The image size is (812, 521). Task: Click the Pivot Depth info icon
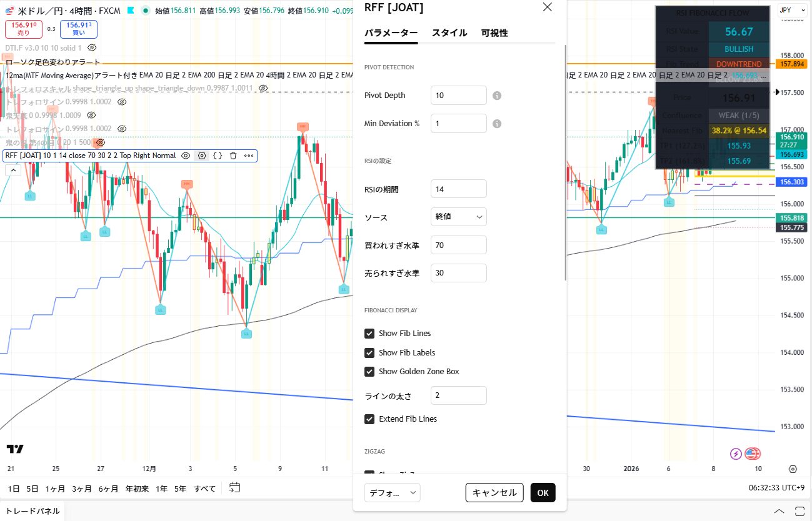click(497, 96)
